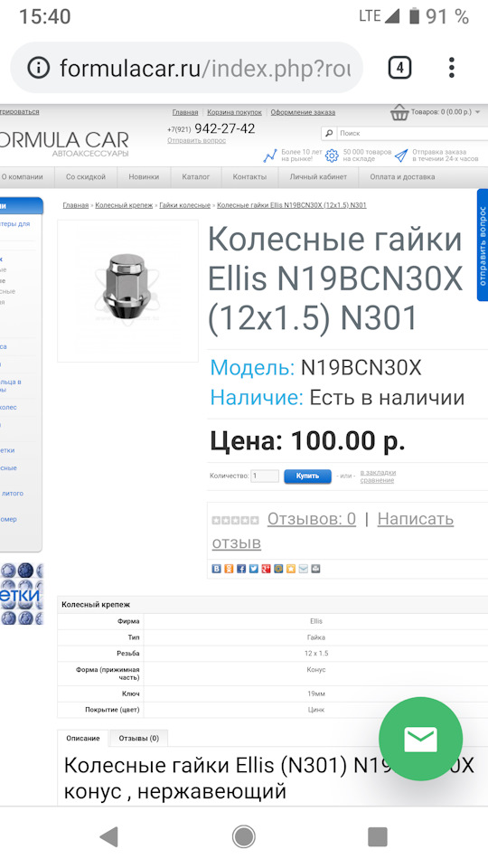Click the Поиск search field
The width and height of the screenshot is (488, 868).
412,134
